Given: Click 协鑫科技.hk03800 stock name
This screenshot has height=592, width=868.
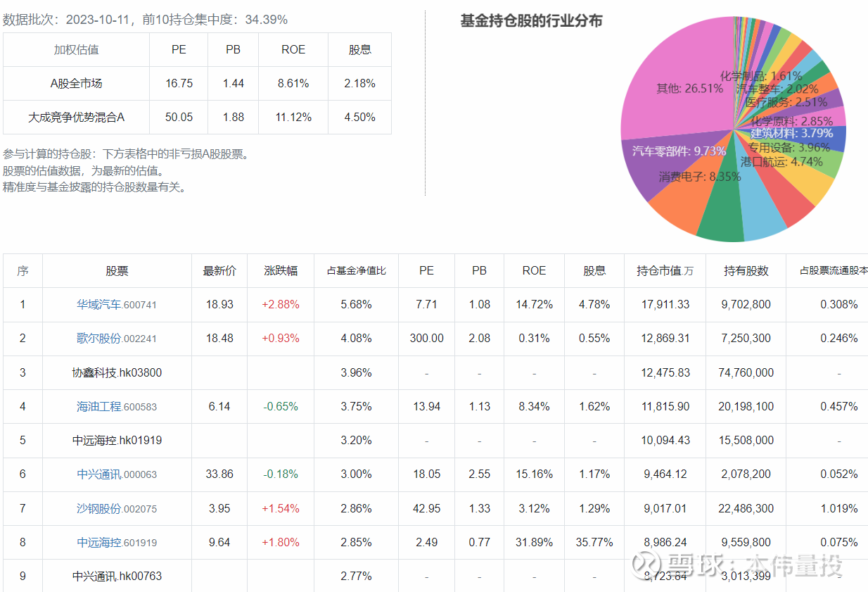Looking at the screenshot, I should click(x=117, y=373).
